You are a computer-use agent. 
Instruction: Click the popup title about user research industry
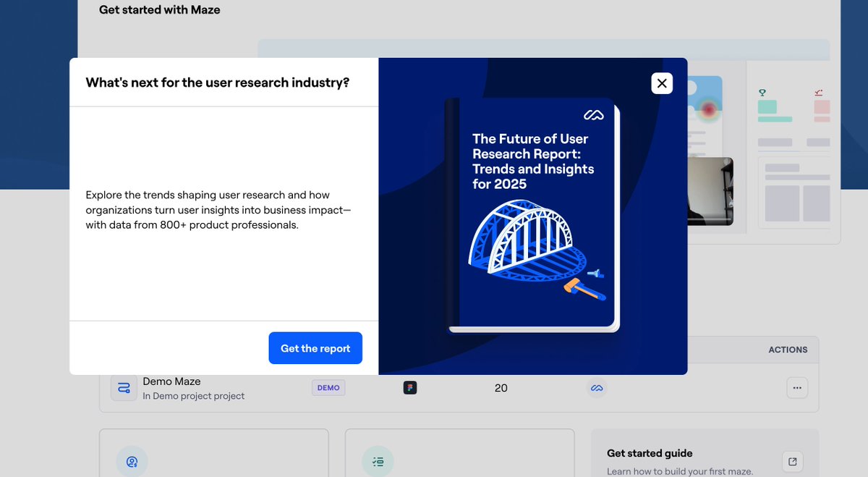(218, 83)
